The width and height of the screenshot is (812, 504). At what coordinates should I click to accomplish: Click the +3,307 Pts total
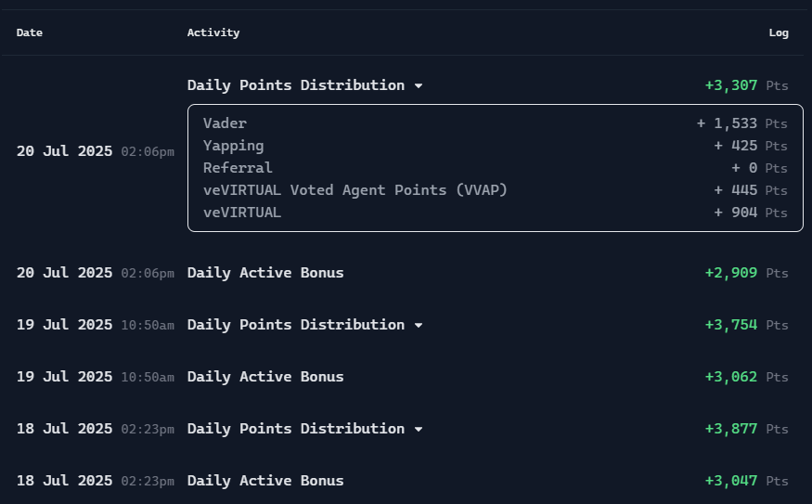click(746, 85)
